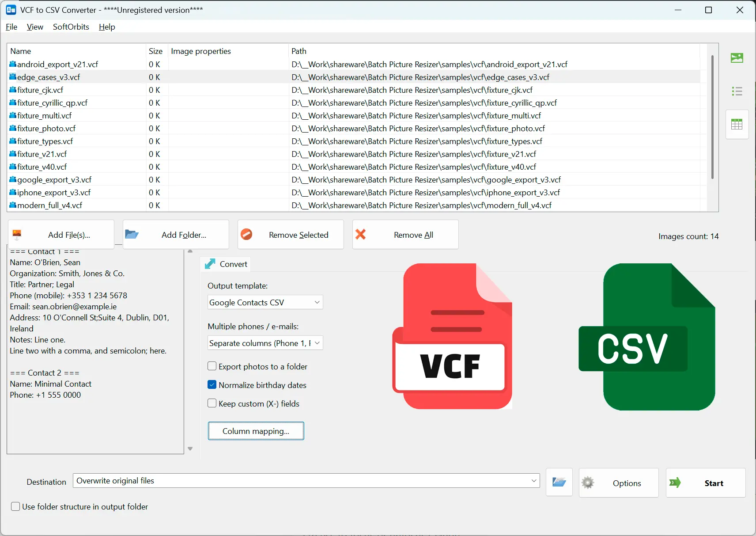The image size is (756, 536).
Task: Click path of iphone_export_v3.vcf row
Action: [426, 193]
